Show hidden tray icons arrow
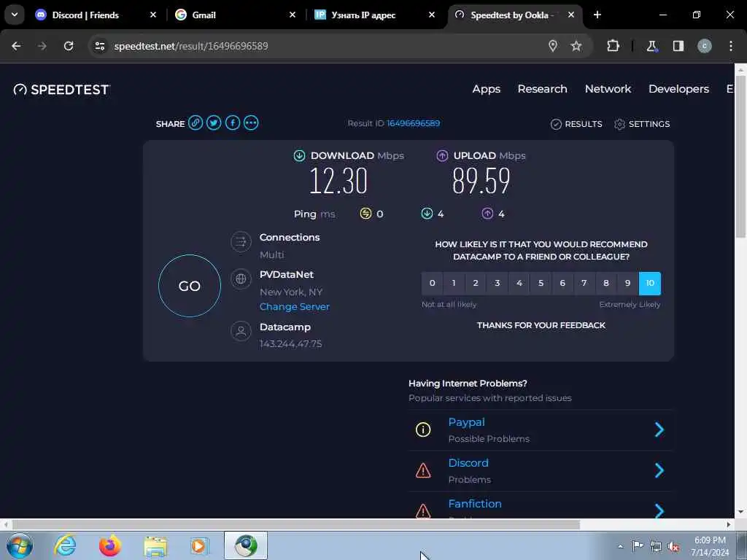The height and width of the screenshot is (560, 747). [620, 546]
